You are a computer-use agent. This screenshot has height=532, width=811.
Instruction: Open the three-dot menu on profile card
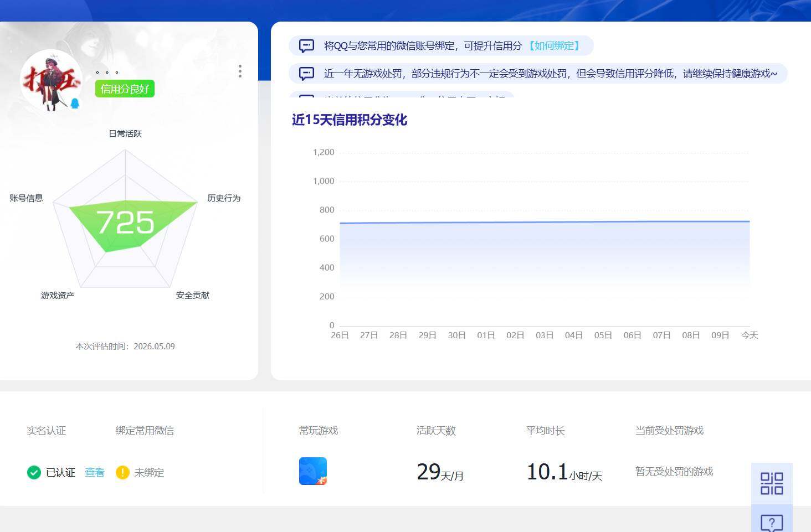(240, 71)
